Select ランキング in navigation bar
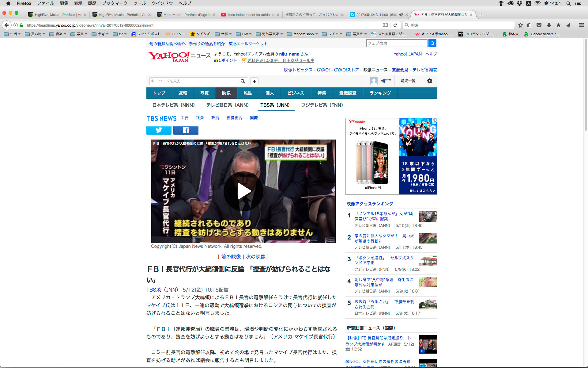Viewport: 588px width, 368px height. [x=380, y=93]
